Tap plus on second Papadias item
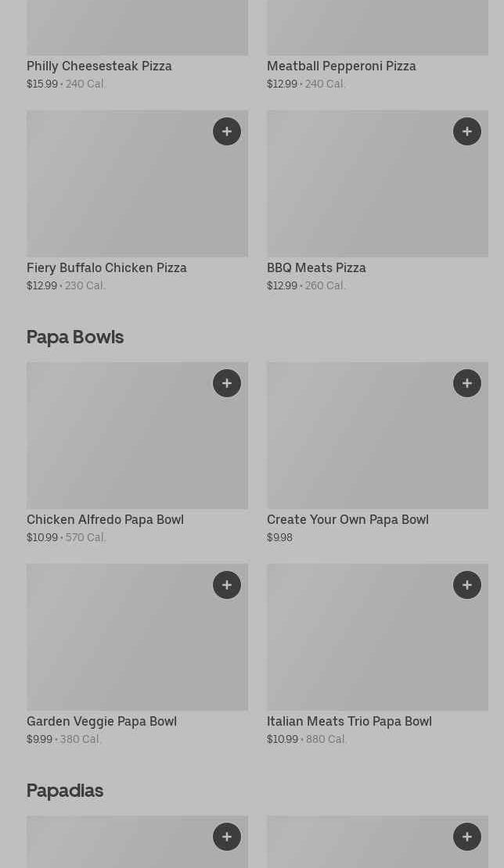The width and height of the screenshot is (504, 868). pos(467,837)
